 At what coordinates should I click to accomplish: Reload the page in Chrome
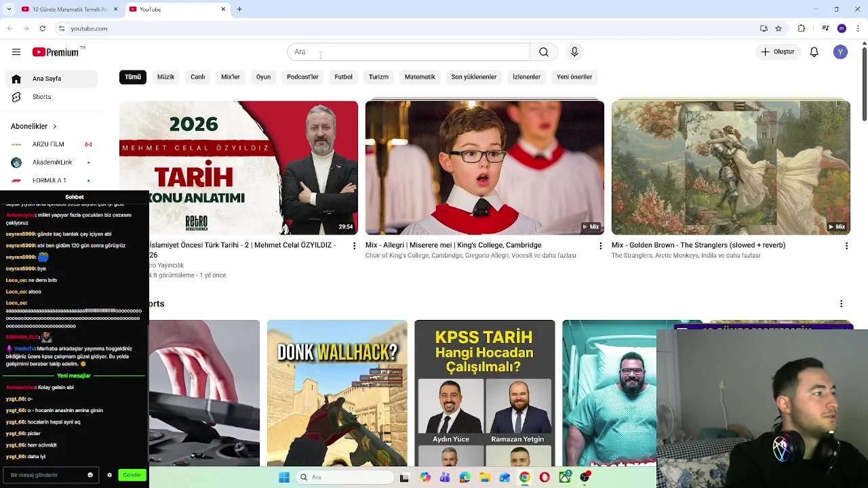coord(43,28)
